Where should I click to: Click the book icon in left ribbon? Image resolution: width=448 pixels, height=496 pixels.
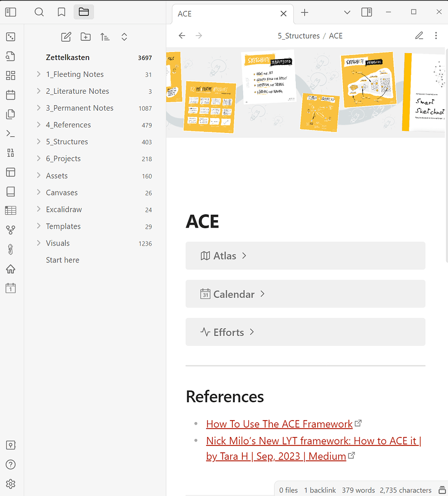(10, 191)
